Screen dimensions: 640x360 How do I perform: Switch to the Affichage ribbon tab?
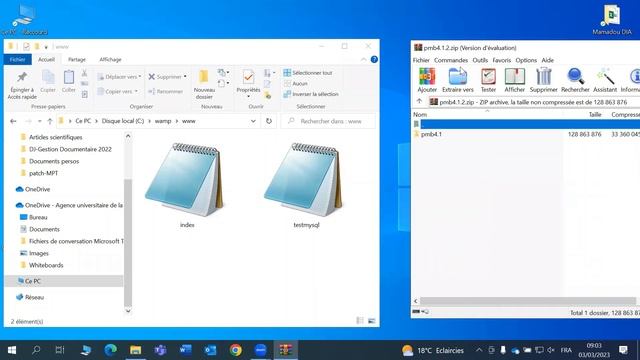[110, 60]
